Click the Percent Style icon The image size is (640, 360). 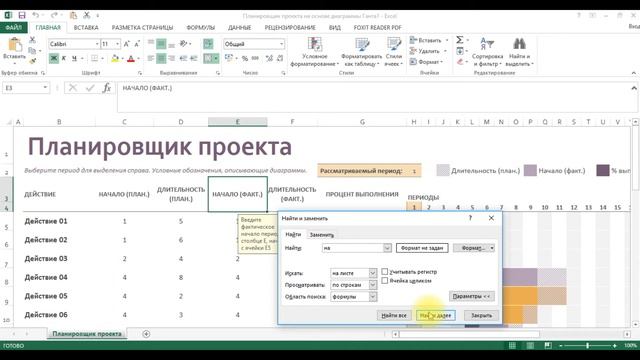click(x=244, y=58)
